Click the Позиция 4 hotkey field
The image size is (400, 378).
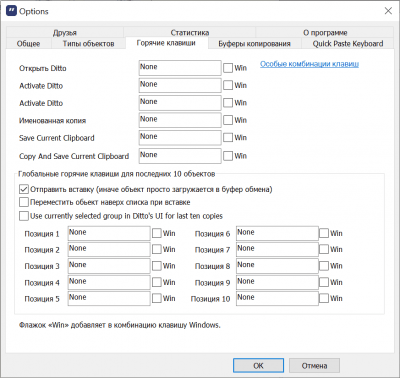tap(109, 282)
